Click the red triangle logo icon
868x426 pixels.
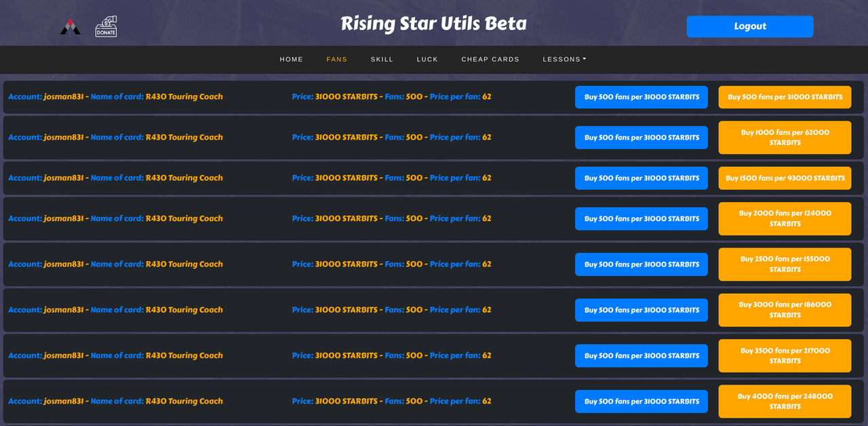(x=70, y=27)
